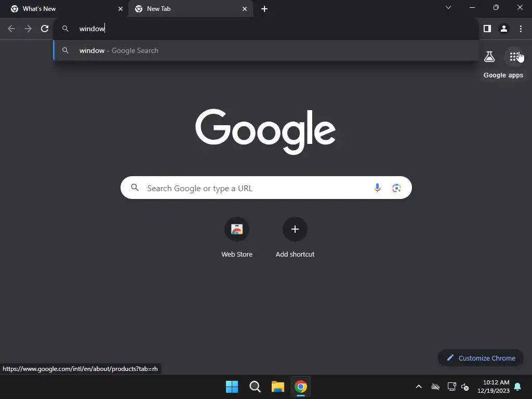This screenshot has height=399, width=532.
Task: Open the Windows Start menu
Action: (232, 387)
